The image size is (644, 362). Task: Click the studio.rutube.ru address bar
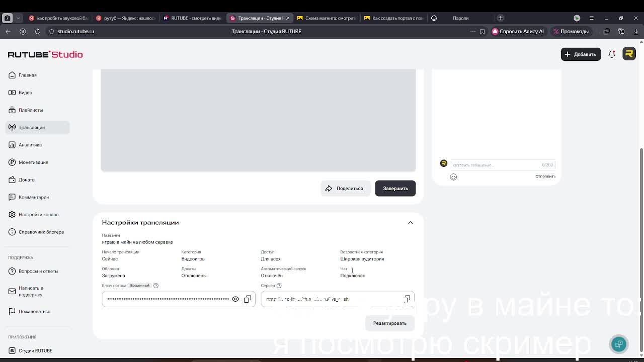[75, 31]
